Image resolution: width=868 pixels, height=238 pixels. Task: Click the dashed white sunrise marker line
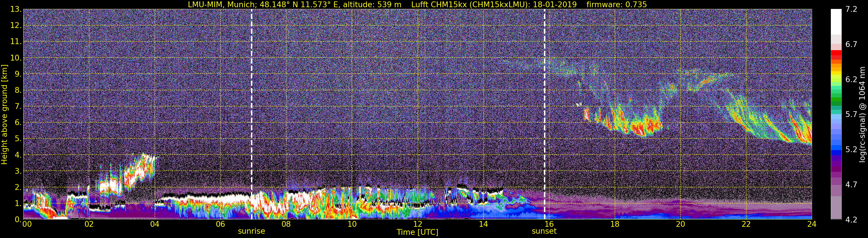[251, 114]
